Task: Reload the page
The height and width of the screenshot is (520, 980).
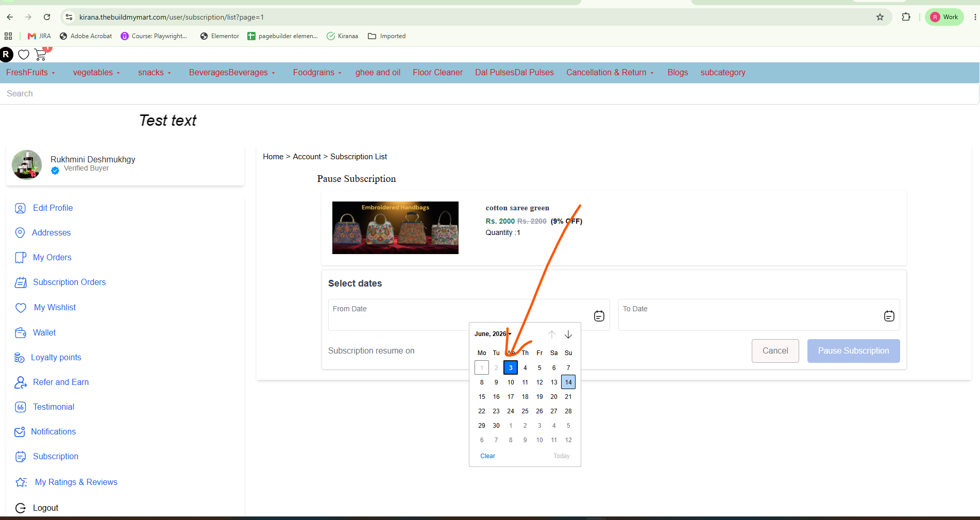Action: point(47,17)
